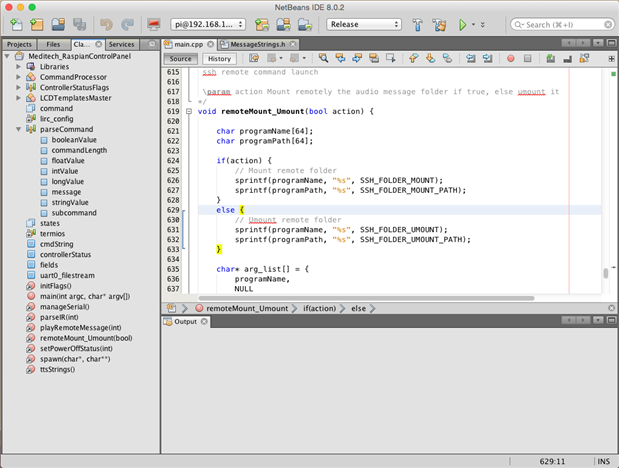
Task: Click the Undo arrow in main toolbar
Action: pos(106,24)
